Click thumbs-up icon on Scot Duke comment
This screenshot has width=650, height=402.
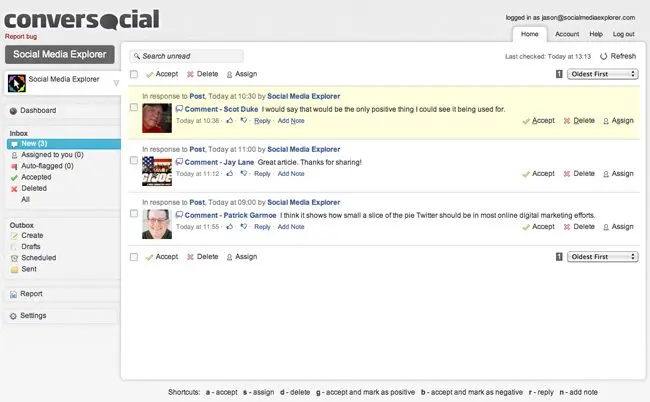click(230, 121)
